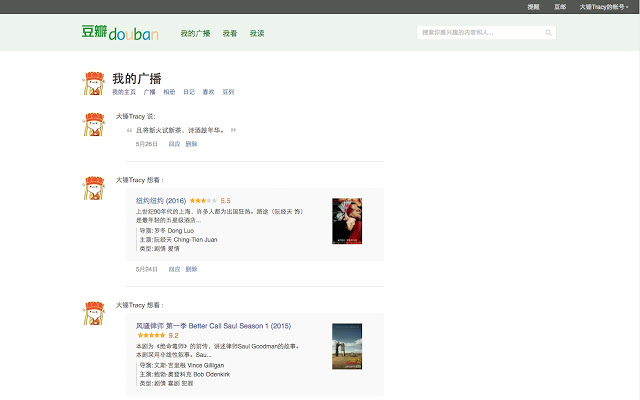Viewport: 640px width, 400px height.
Task: Click 大锤Tracy 说 username on the first post
Action: 135,117
